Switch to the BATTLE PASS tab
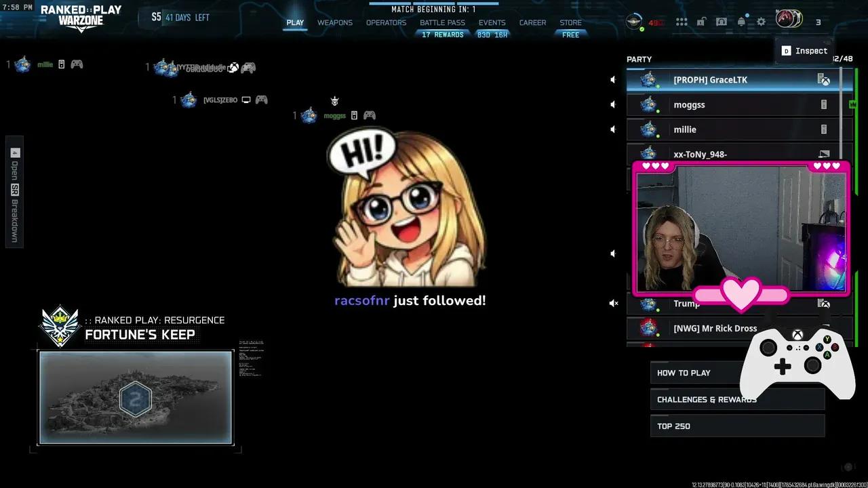Image resolution: width=868 pixels, height=488 pixels. point(442,22)
